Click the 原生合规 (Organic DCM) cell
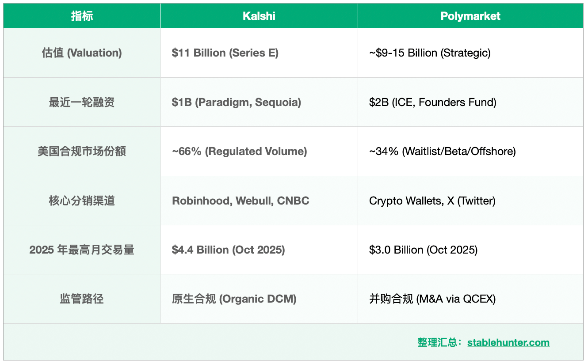 234,299
